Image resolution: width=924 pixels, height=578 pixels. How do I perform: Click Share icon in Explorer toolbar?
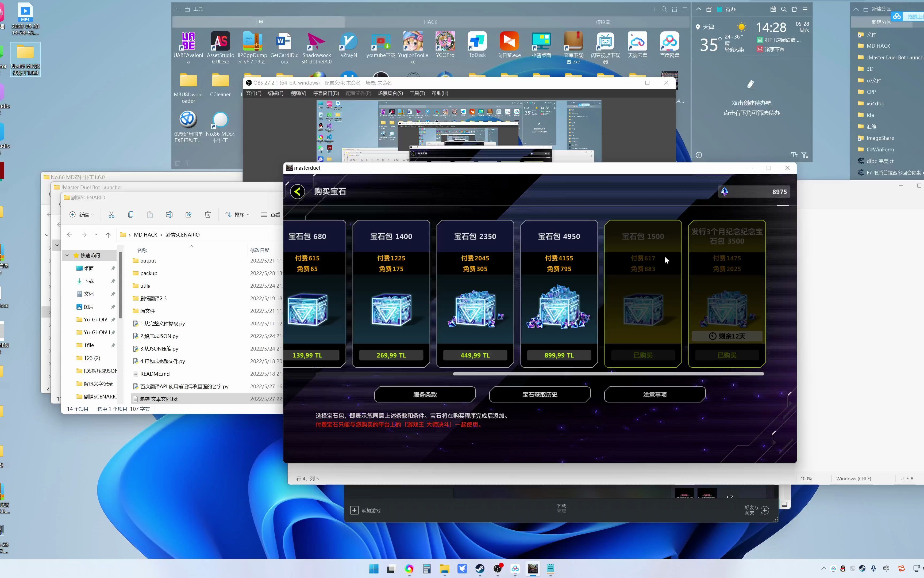(188, 214)
